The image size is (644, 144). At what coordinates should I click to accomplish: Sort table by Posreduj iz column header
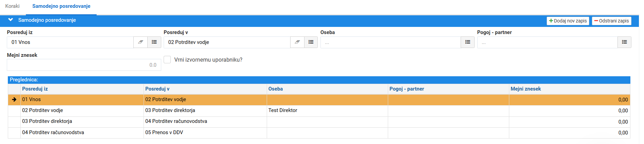[x=35, y=89]
